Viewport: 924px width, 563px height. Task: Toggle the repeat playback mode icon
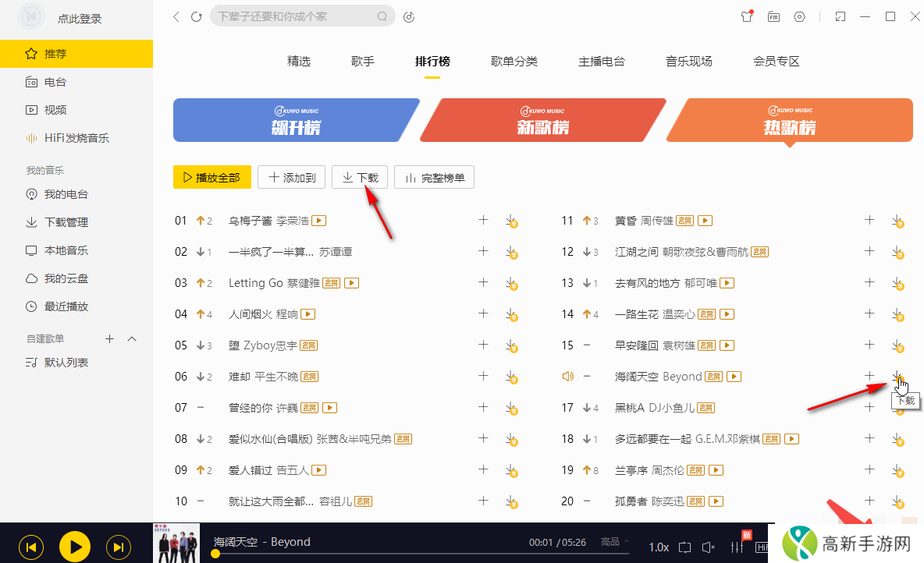click(x=685, y=547)
